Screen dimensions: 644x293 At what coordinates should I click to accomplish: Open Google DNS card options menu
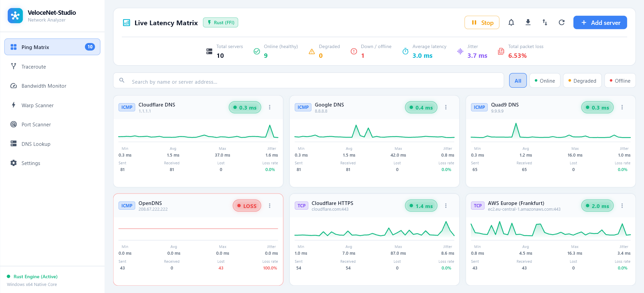tap(446, 107)
